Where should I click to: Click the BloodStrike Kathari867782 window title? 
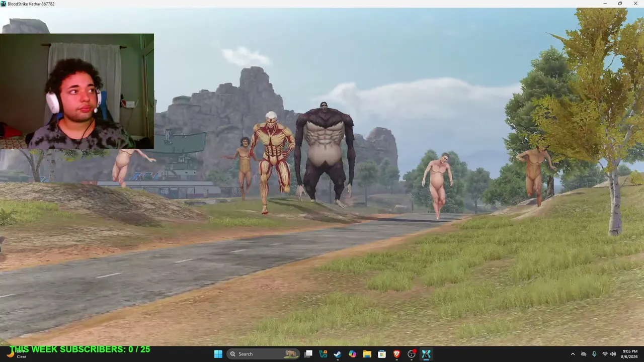click(31, 4)
